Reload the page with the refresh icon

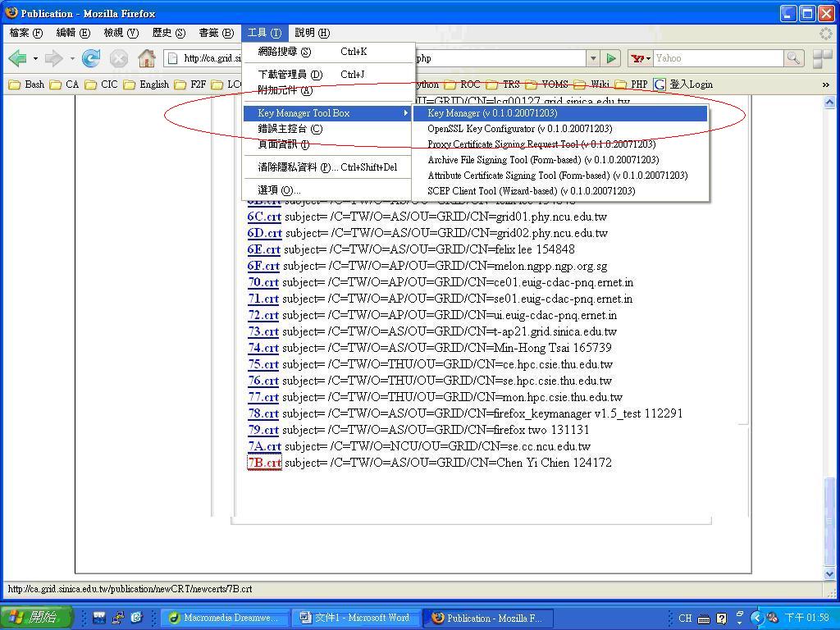click(91, 58)
